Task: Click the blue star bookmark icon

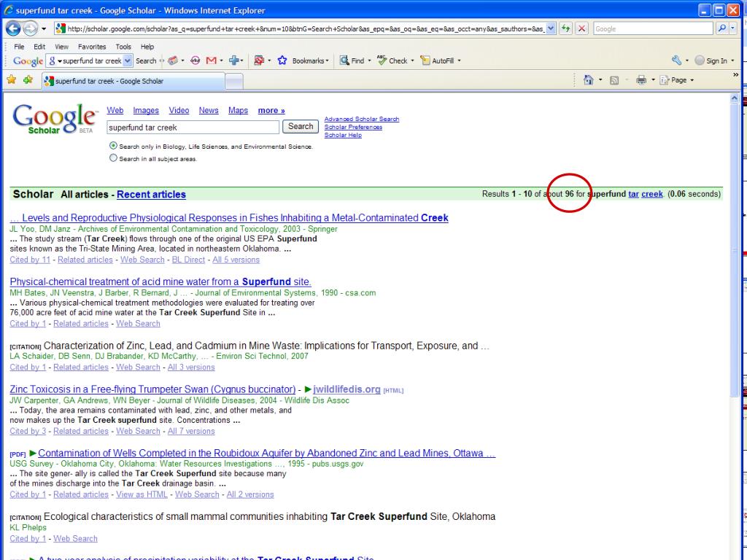Action: (282, 61)
